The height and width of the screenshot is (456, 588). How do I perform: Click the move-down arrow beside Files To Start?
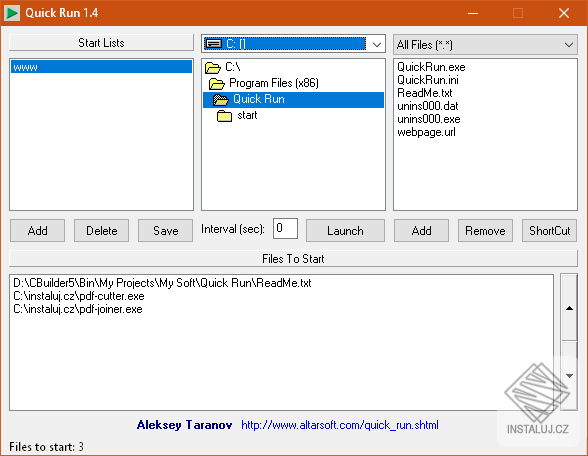[x=569, y=376]
